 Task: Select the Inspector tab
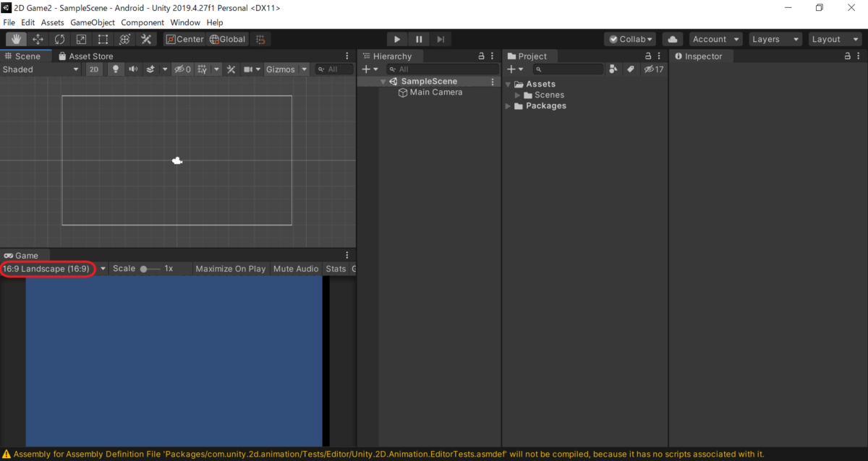click(701, 56)
